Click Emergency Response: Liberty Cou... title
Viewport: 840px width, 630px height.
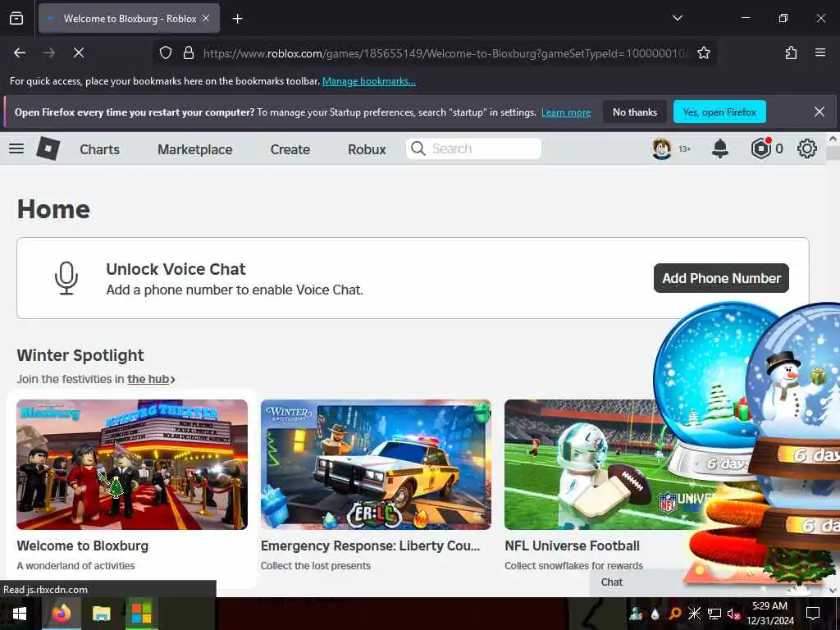370,546
